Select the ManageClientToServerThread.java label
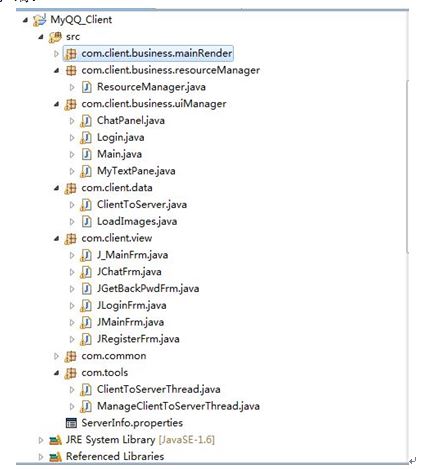Screen dimensions: 426x469 (x=178, y=406)
